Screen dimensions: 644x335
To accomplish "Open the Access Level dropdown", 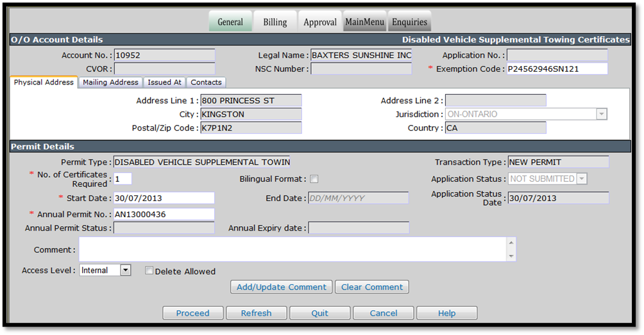I will [126, 270].
